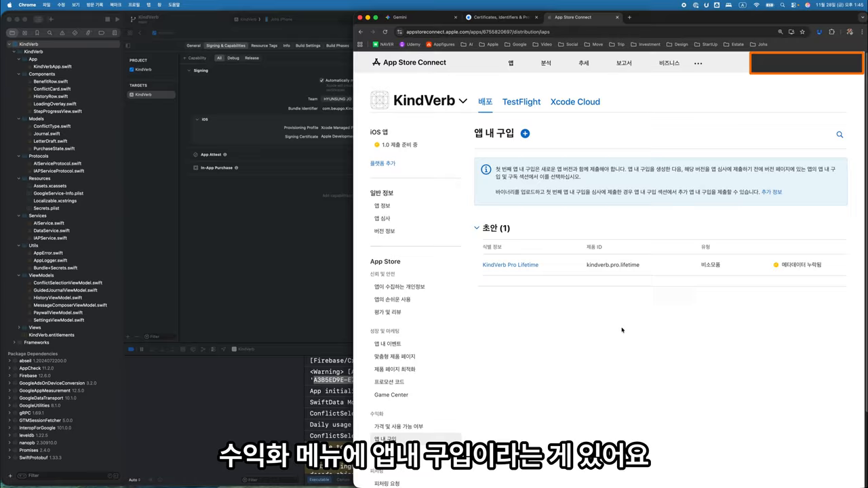The width and height of the screenshot is (868, 488).
Task: Collapse the 초안 (1) section
Action: click(477, 228)
